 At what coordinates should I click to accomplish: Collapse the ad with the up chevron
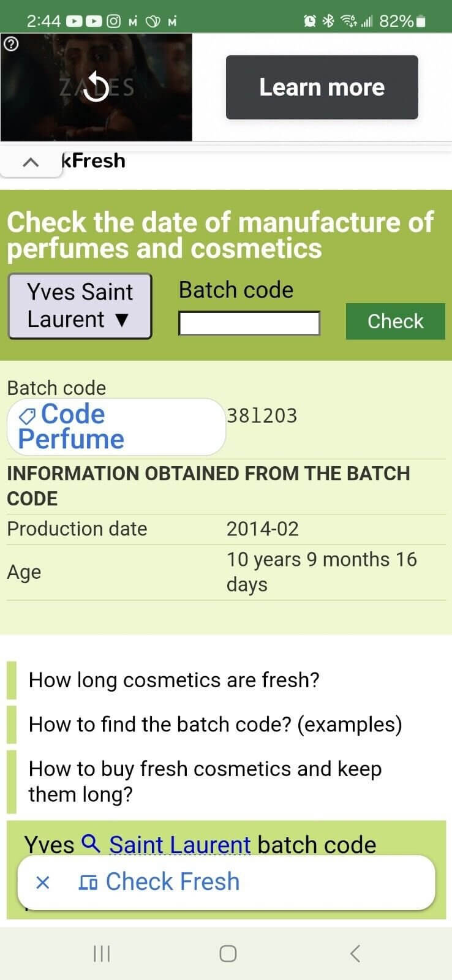tap(31, 162)
